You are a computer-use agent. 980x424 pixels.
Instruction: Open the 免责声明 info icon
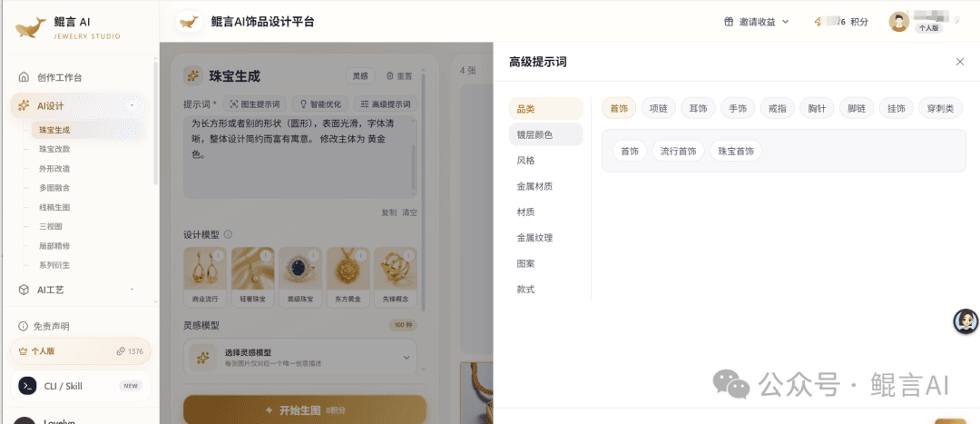pos(23,327)
